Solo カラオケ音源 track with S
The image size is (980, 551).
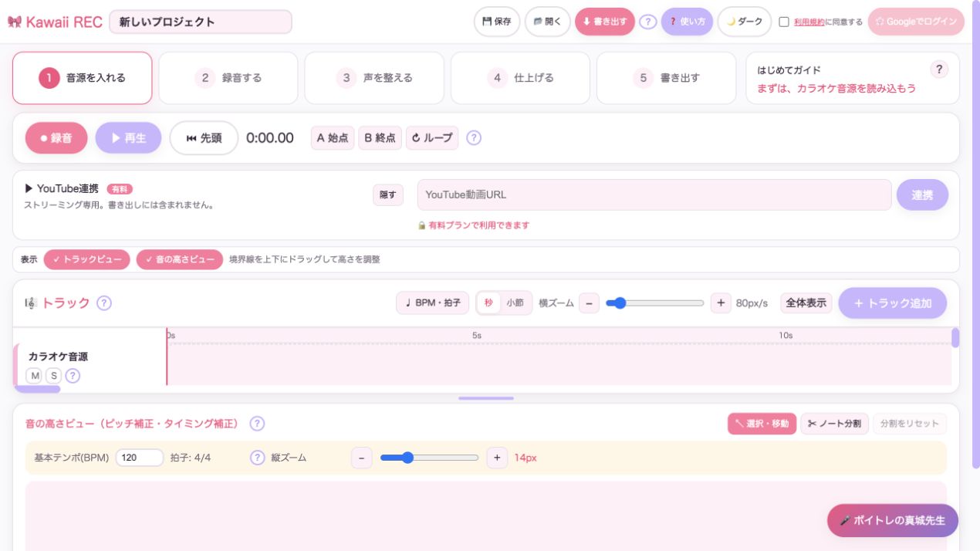pyautogui.click(x=53, y=376)
